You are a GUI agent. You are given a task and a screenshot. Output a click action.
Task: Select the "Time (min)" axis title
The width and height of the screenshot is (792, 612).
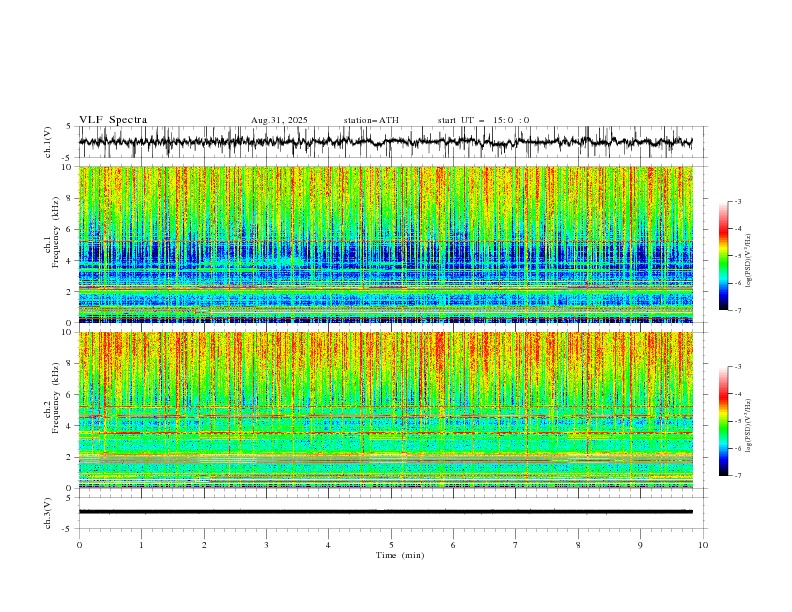click(400, 555)
